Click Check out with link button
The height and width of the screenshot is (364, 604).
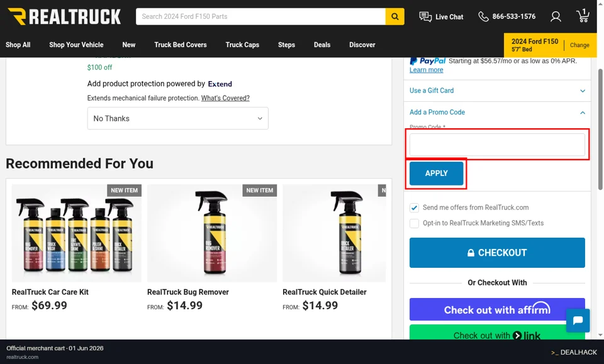[497, 333]
